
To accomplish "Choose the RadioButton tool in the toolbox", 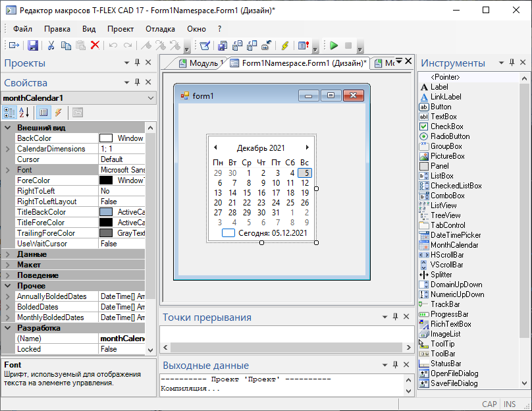I will pyautogui.click(x=450, y=136).
